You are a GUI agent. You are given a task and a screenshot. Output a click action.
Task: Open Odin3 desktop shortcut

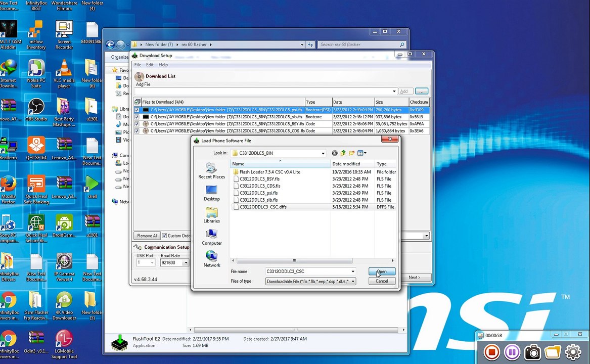pyautogui.click(x=36, y=342)
